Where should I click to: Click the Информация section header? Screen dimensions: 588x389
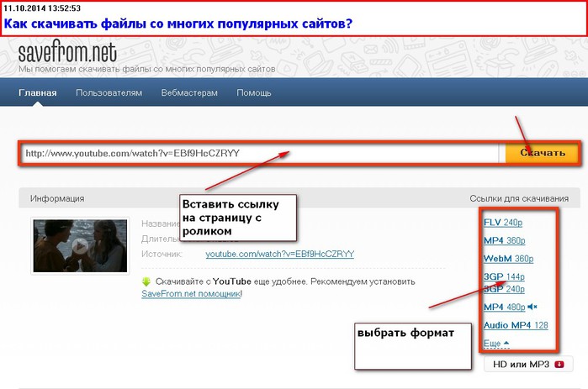coord(57,198)
